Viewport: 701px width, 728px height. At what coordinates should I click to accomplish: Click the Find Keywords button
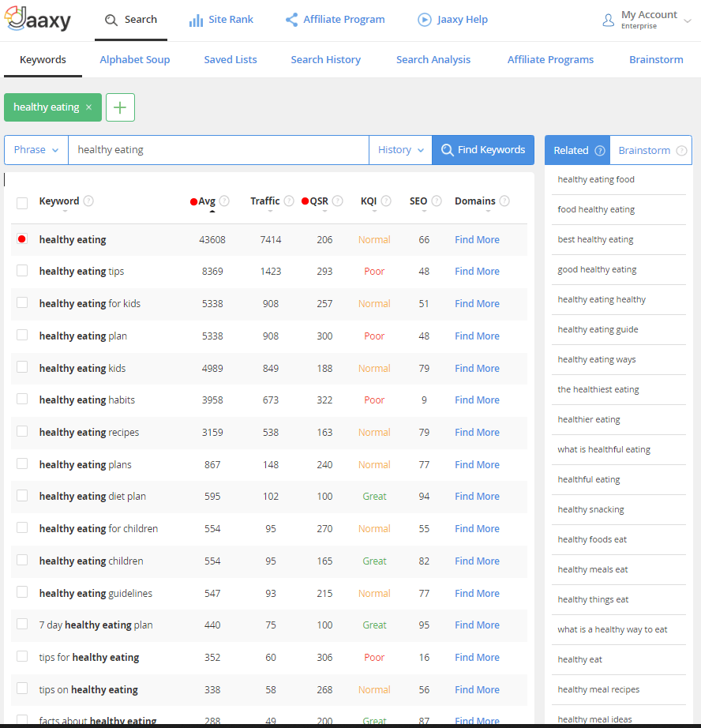(483, 150)
